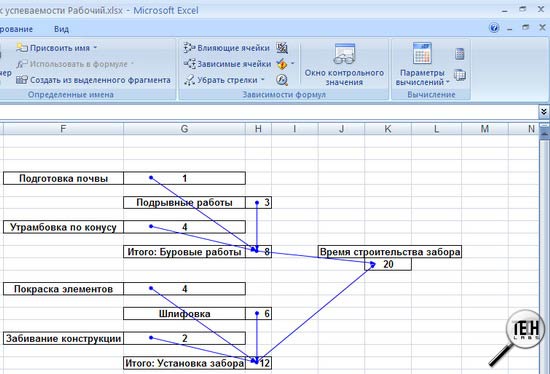Select value 6 beside Шлифовка
This screenshot has height=374, width=550.
coord(259,313)
